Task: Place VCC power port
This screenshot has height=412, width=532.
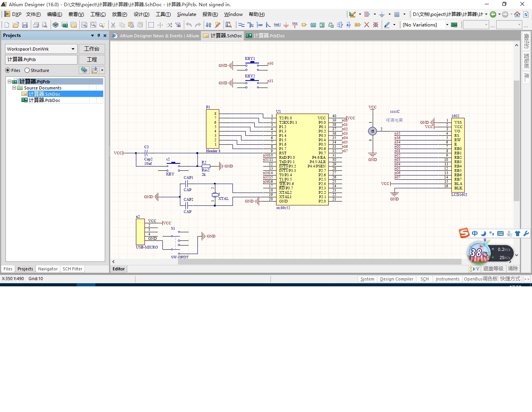Action: coord(295,25)
